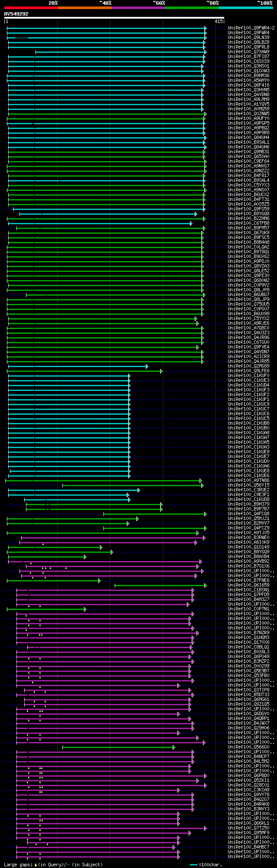This screenshot has height=868, width=277.
Task: Select the UniRef100_C1KUA5 label
Action: [249, 442]
